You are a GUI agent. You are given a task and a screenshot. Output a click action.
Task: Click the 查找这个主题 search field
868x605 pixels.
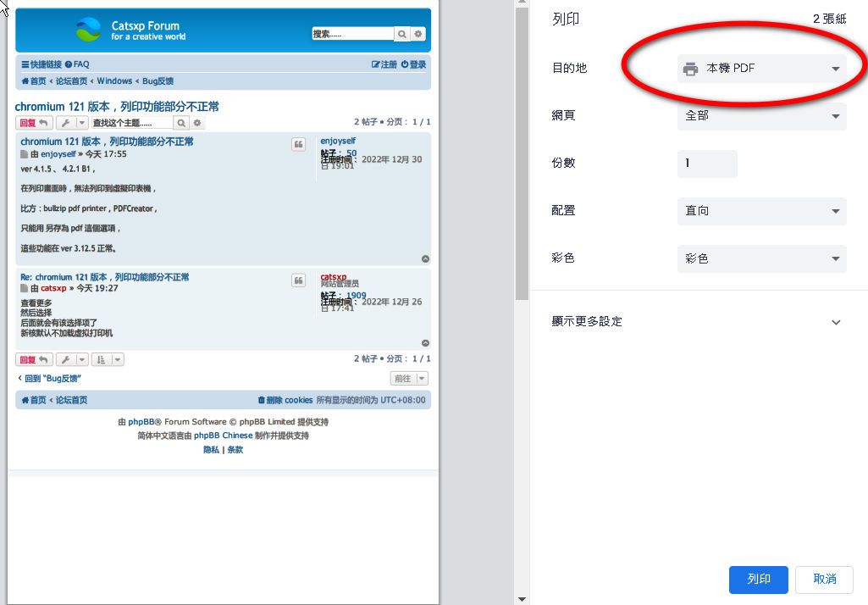tap(132, 123)
